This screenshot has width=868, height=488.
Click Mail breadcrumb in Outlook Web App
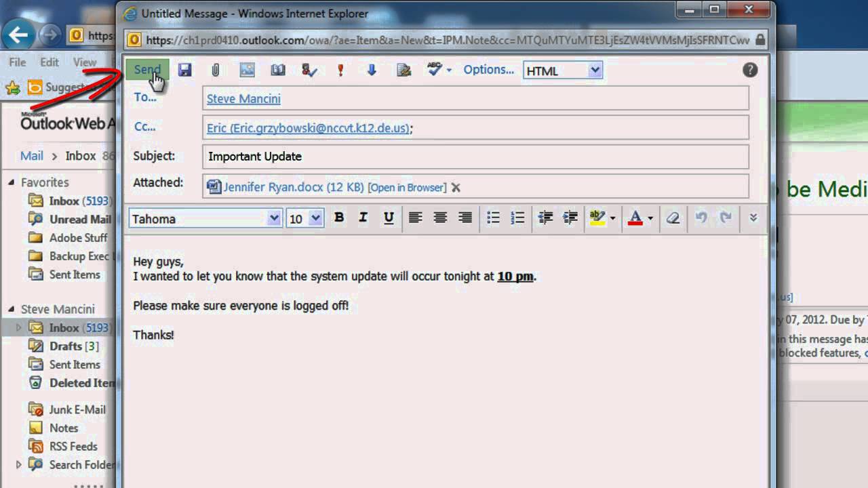point(32,156)
